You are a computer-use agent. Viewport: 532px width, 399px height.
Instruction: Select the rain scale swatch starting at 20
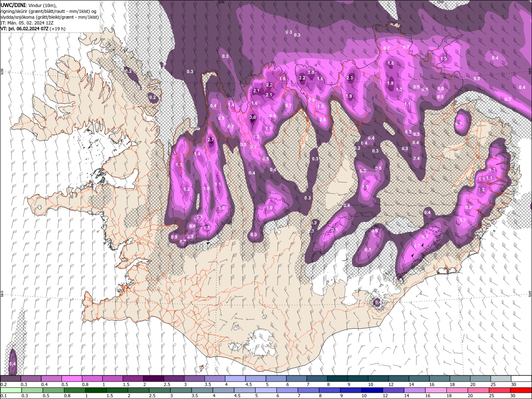click(478, 390)
